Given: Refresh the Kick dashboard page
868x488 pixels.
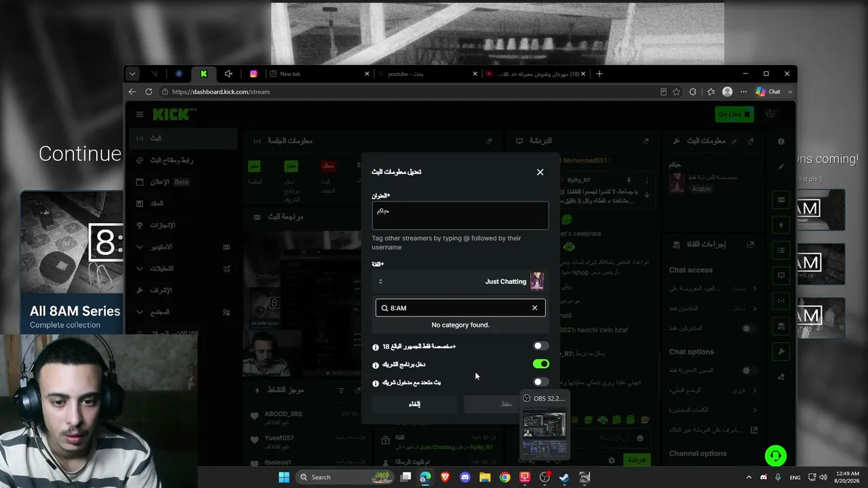Looking at the screenshot, I should pyautogui.click(x=149, y=91).
